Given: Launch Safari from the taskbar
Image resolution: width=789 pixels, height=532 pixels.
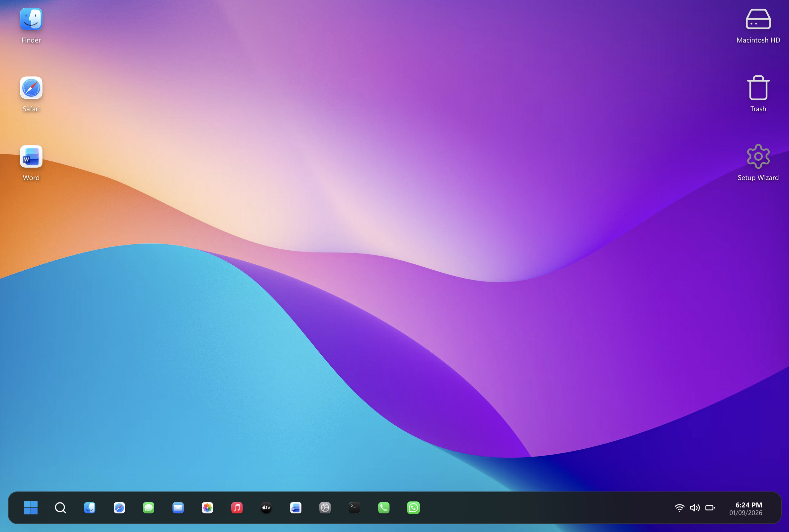Looking at the screenshot, I should pos(119,507).
